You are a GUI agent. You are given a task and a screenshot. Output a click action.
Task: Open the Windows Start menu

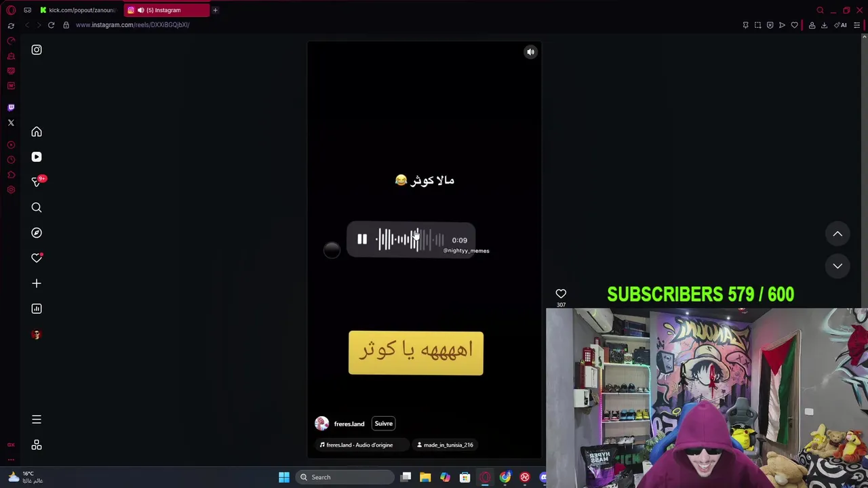tap(284, 477)
